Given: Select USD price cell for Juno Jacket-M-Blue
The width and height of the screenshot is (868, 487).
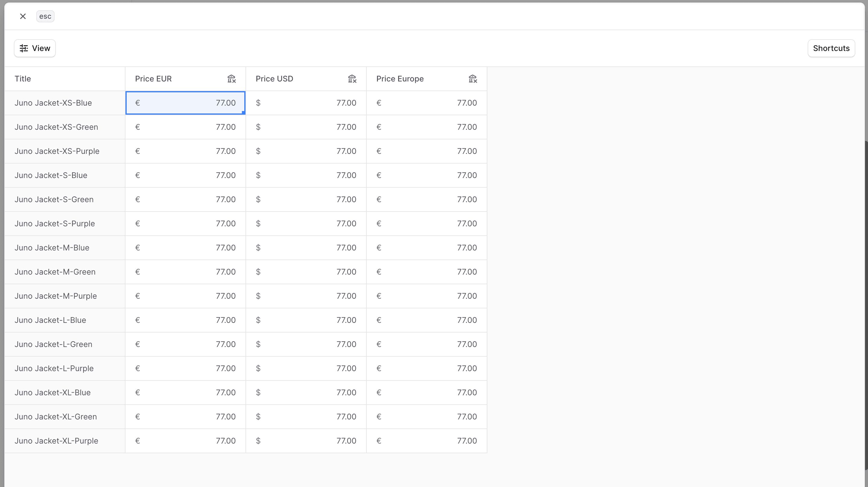Looking at the screenshot, I should click(x=306, y=248).
